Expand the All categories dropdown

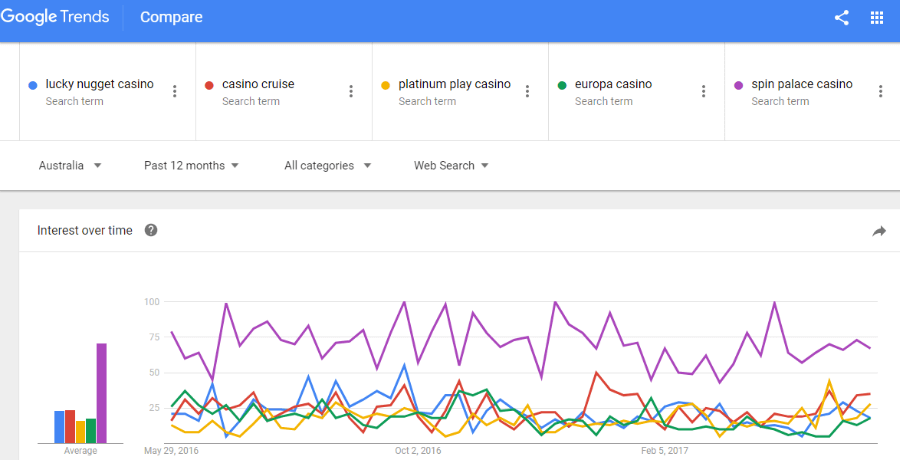[x=328, y=165]
